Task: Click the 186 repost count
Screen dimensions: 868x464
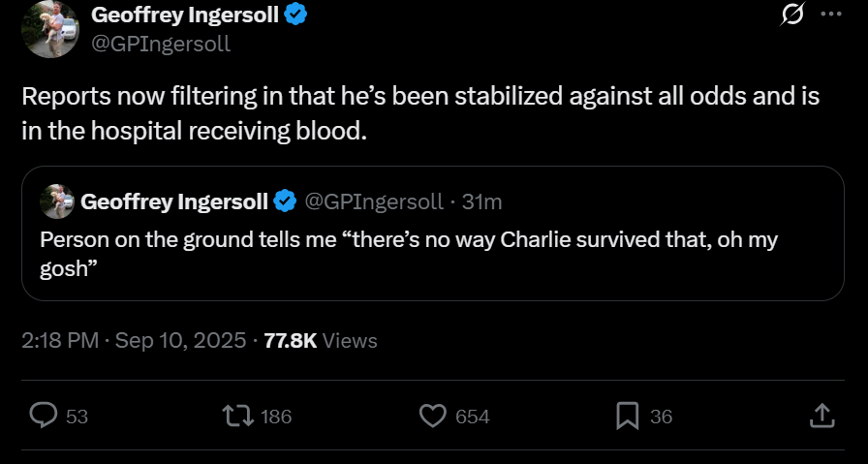Action: pos(276,417)
